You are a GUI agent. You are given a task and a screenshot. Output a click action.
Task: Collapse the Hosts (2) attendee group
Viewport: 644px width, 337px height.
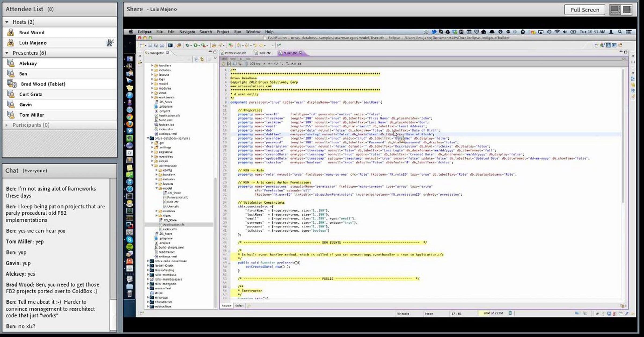[7, 22]
